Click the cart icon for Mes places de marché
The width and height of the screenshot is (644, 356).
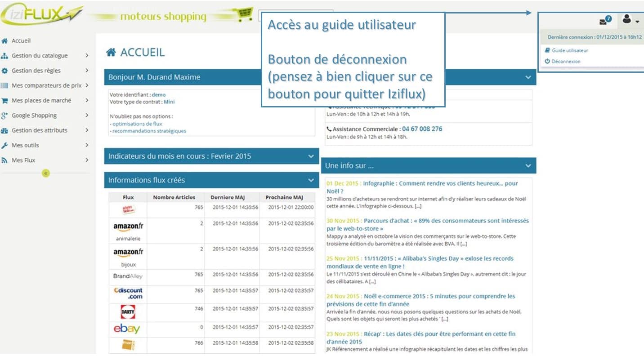[4, 101]
